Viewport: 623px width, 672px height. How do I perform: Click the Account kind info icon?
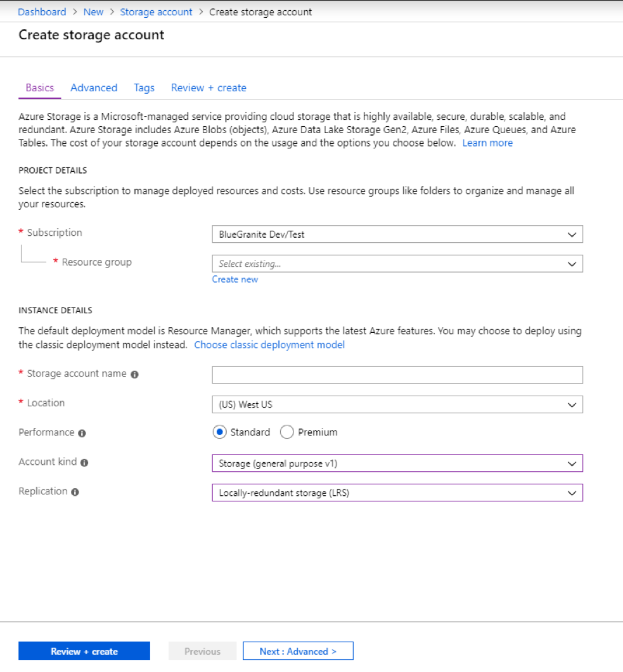(x=82, y=462)
